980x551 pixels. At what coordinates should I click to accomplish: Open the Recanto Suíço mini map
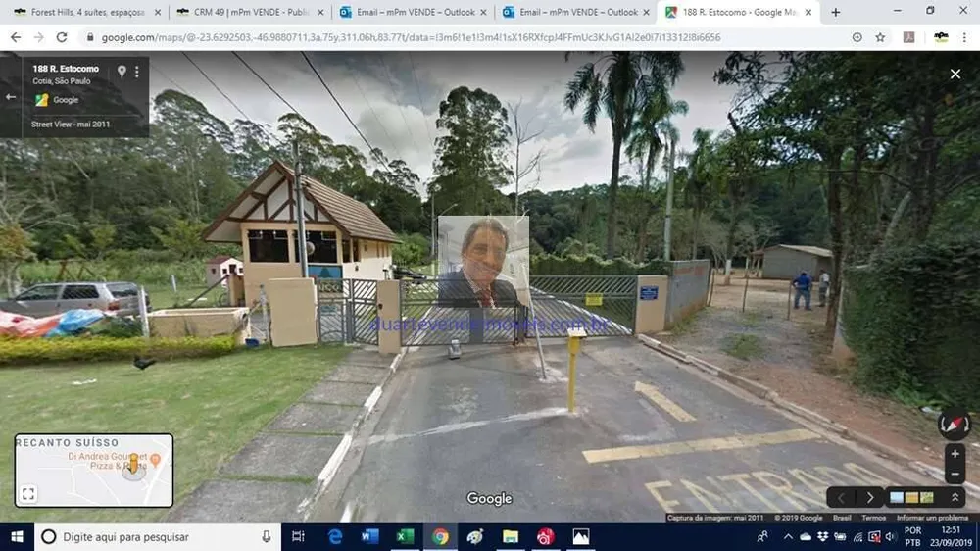coord(94,471)
